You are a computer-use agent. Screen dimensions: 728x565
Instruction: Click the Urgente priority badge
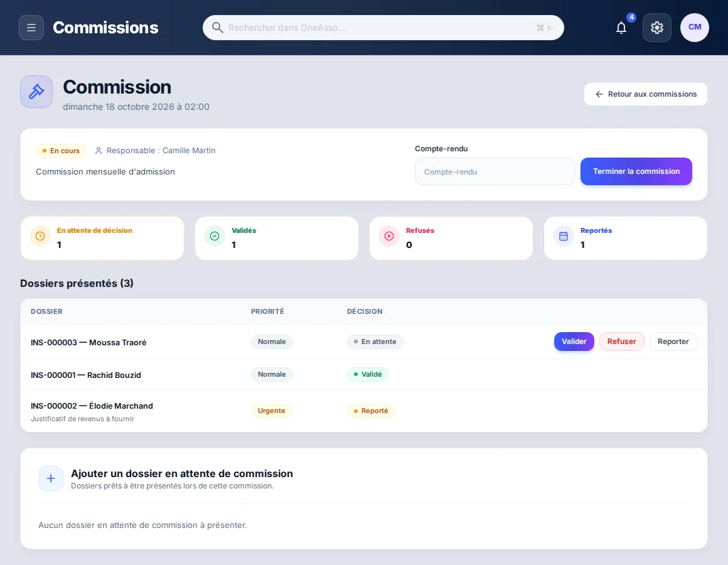(x=272, y=411)
